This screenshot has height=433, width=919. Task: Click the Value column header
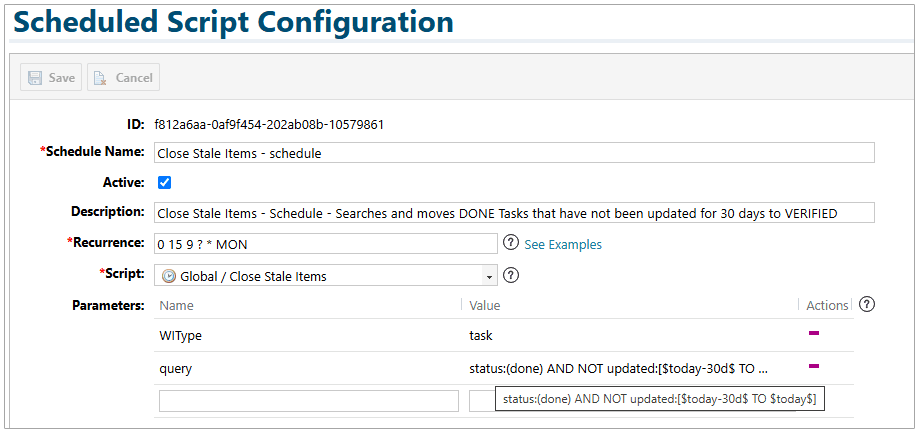[x=485, y=305]
